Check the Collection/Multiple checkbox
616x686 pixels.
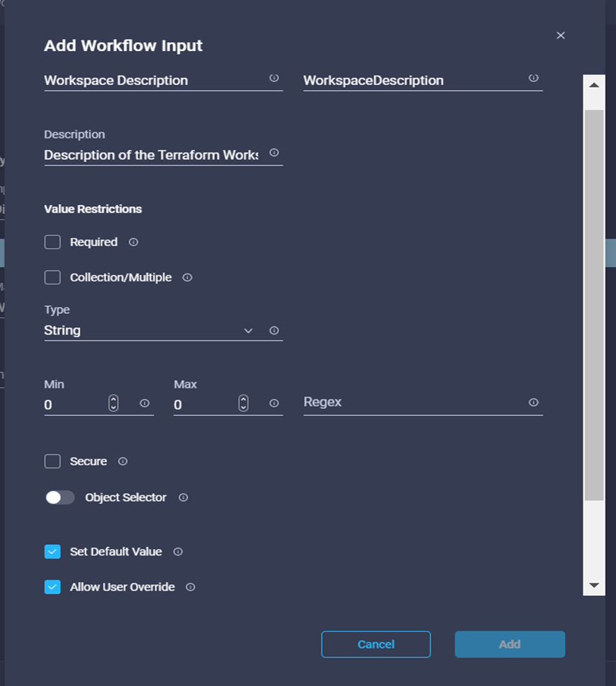52,278
